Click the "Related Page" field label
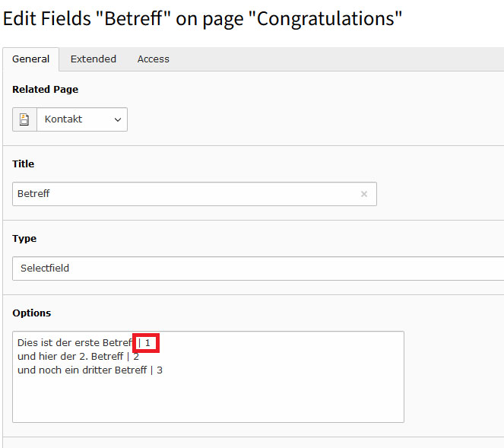Screen dimensions: 504x448 pyautogui.click(x=45, y=89)
